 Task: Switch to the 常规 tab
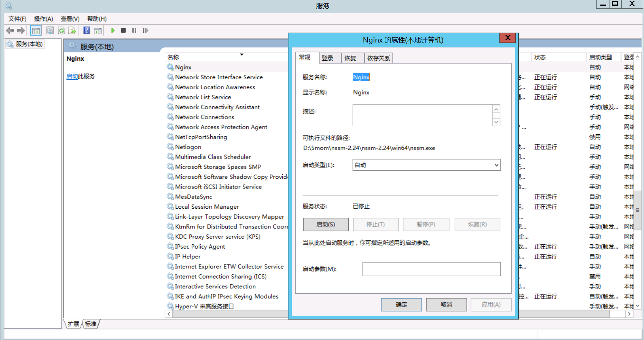(307, 57)
